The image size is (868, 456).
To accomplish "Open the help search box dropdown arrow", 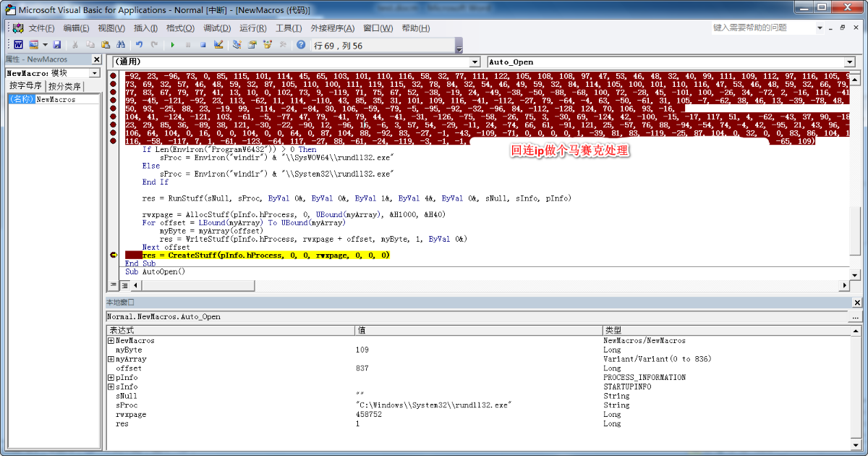I will [x=820, y=28].
